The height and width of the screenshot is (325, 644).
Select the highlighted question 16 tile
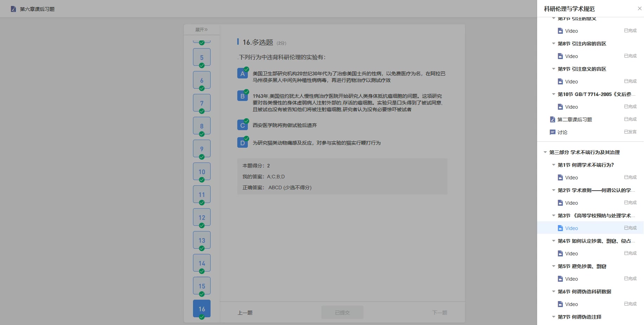(202, 309)
